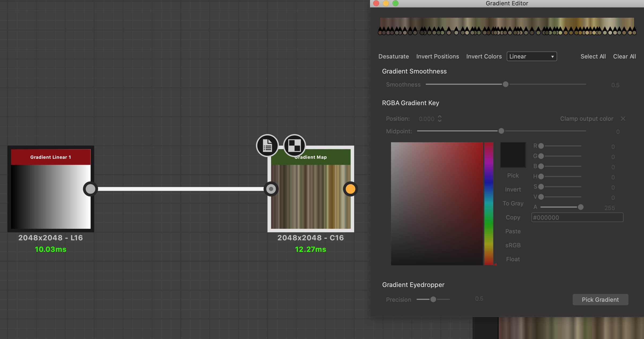Clear All gradient keys
The height and width of the screenshot is (339, 644).
624,56
